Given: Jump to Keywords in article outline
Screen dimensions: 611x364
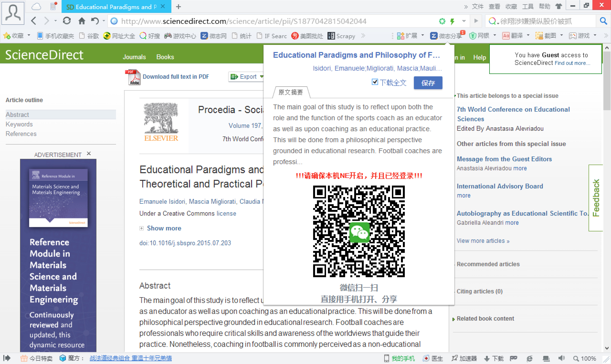Looking at the screenshot, I should 19,124.
